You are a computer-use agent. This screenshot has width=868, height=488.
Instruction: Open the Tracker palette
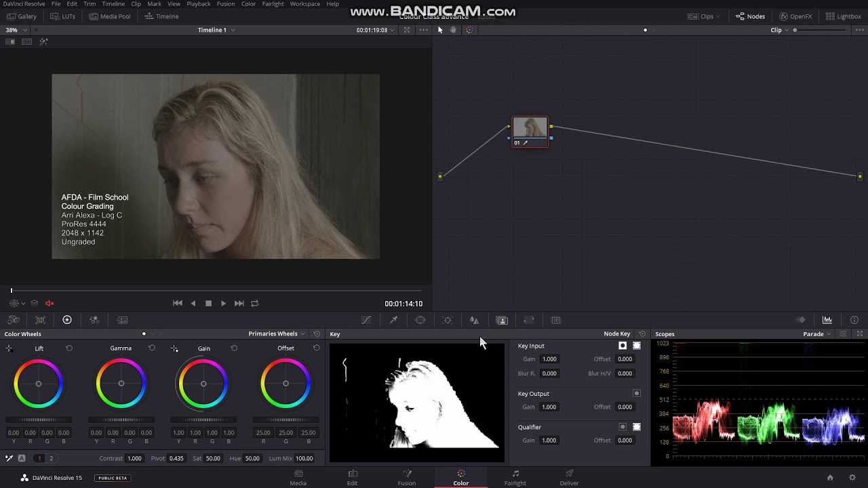pos(448,320)
